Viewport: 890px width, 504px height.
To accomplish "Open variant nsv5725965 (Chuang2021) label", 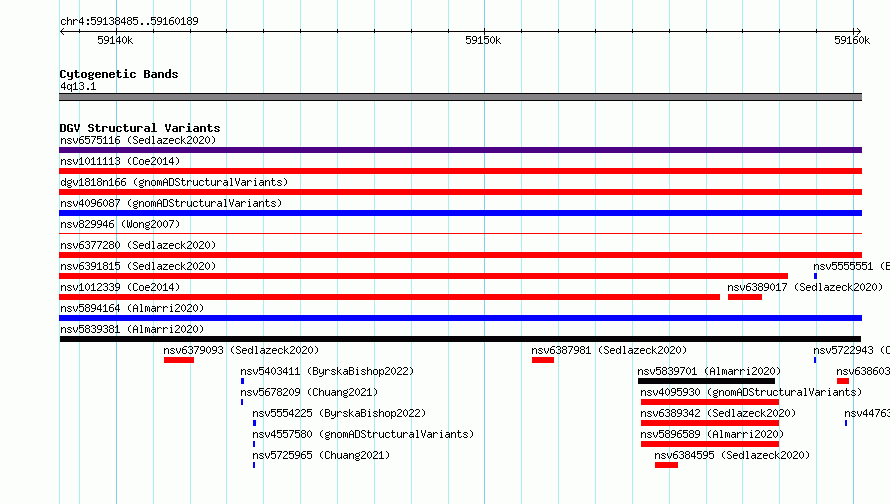I will (x=321, y=455).
